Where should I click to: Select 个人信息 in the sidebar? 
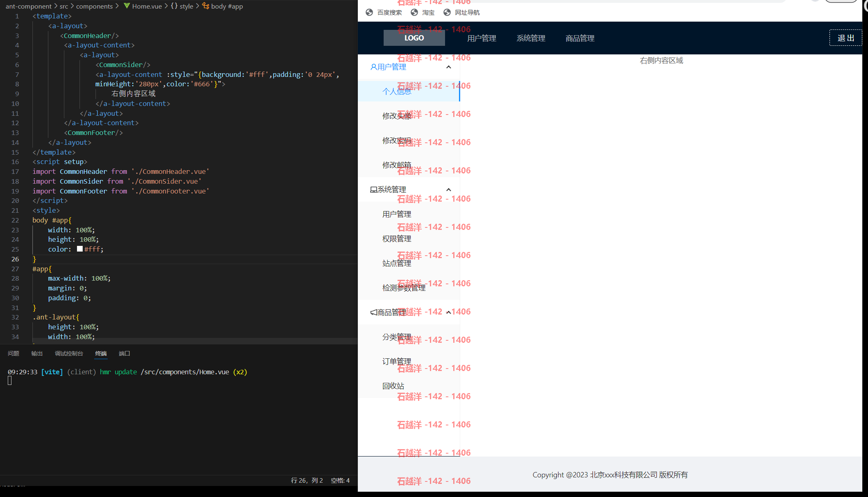(x=409, y=91)
